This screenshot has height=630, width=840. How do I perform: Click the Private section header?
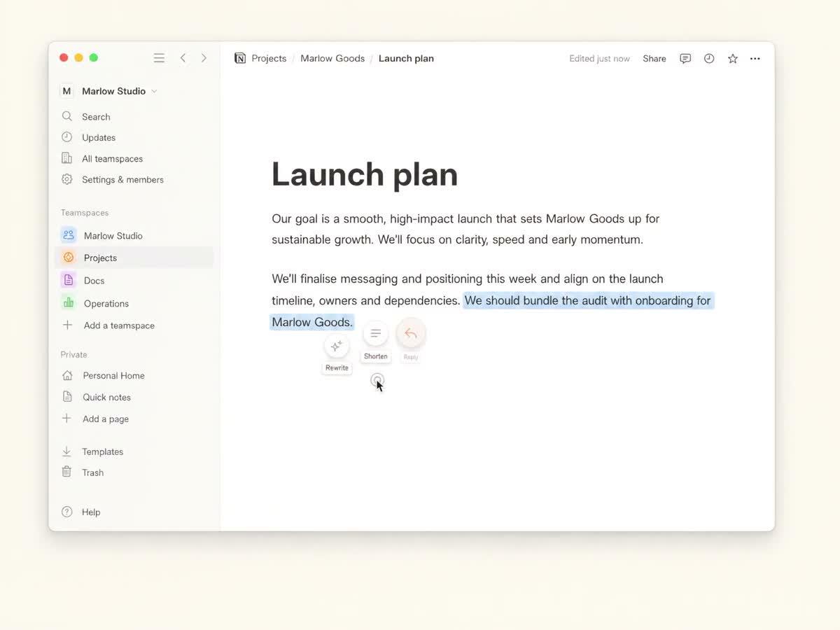click(x=73, y=354)
